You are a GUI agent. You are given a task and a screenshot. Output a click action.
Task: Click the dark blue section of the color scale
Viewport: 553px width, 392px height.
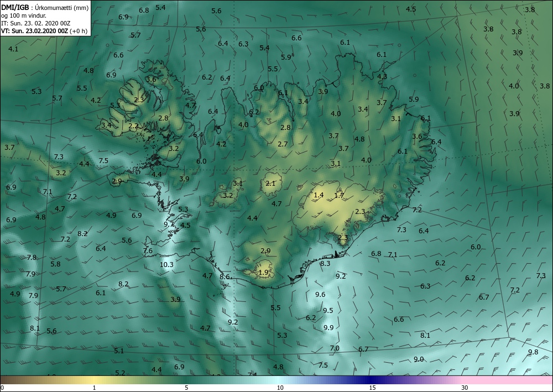click(x=371, y=380)
